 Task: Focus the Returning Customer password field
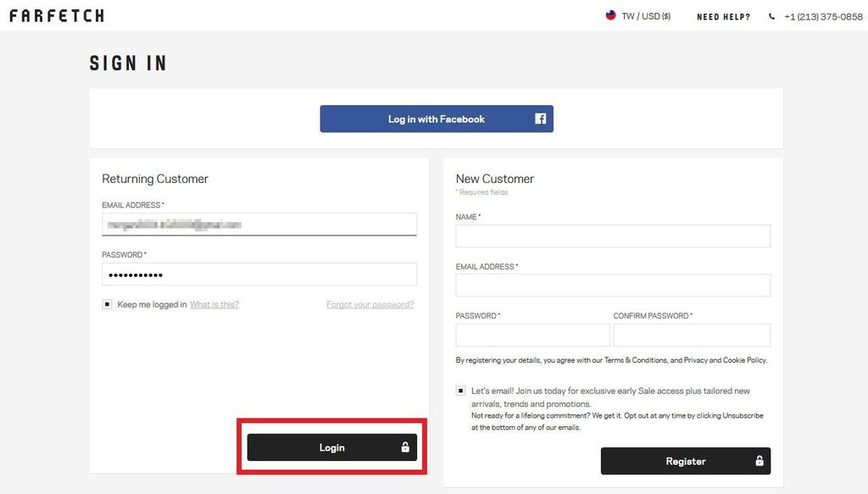click(259, 275)
